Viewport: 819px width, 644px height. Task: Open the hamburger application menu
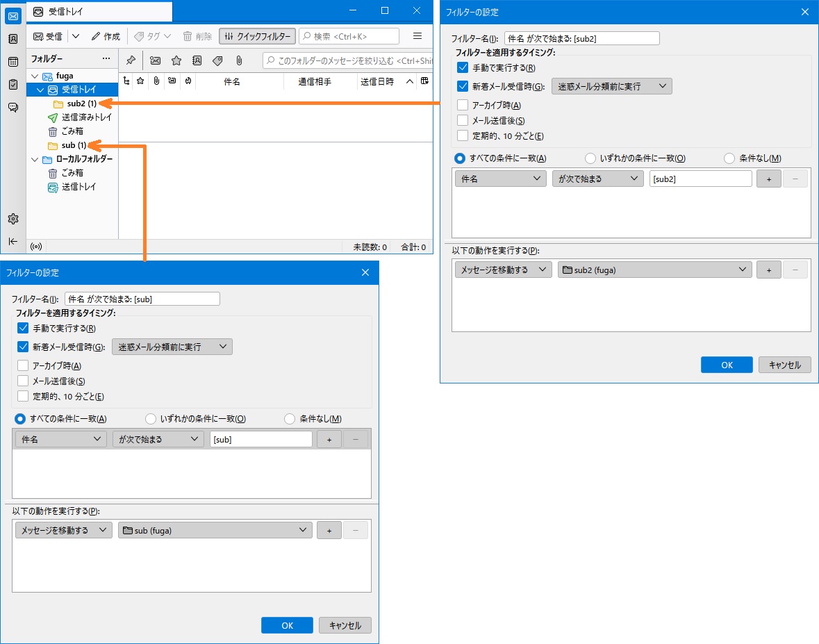pos(417,36)
